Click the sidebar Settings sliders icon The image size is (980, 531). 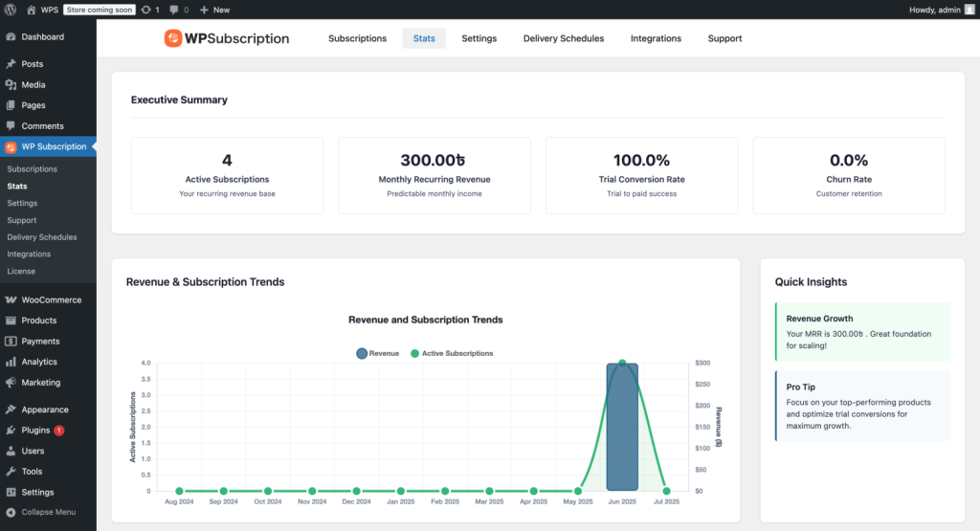[x=11, y=492]
